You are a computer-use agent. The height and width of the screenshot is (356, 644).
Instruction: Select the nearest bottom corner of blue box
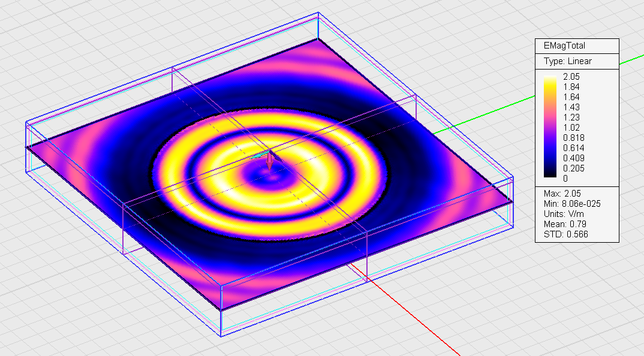[x=222, y=334]
